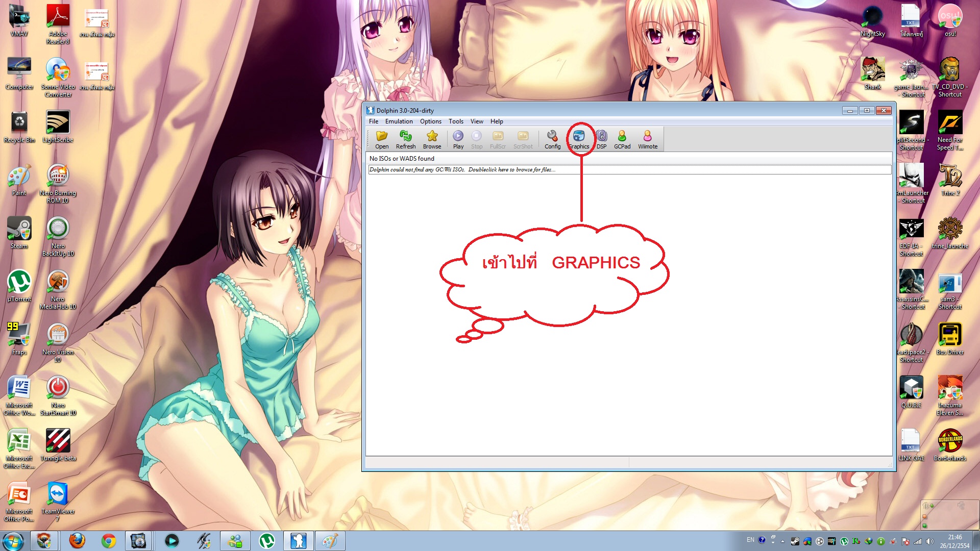Select the TeamViewer 7 desktop icon
The height and width of the screenshot is (551, 980).
point(58,502)
